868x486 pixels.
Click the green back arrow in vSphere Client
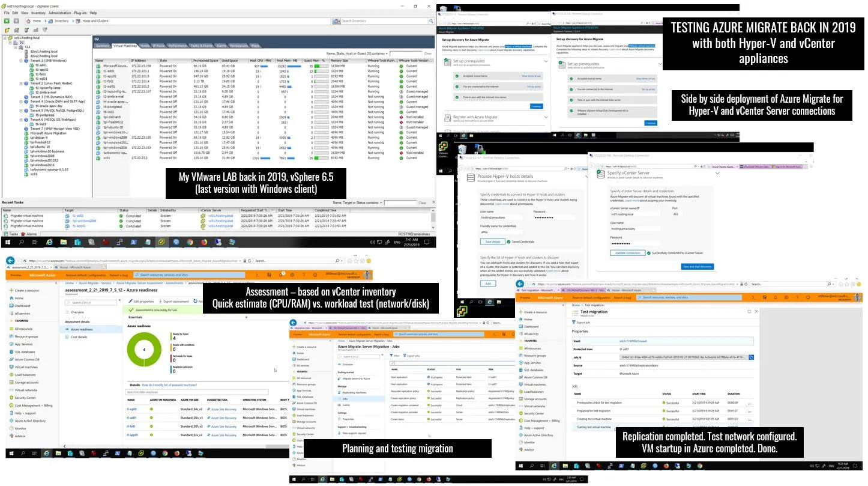6,20
